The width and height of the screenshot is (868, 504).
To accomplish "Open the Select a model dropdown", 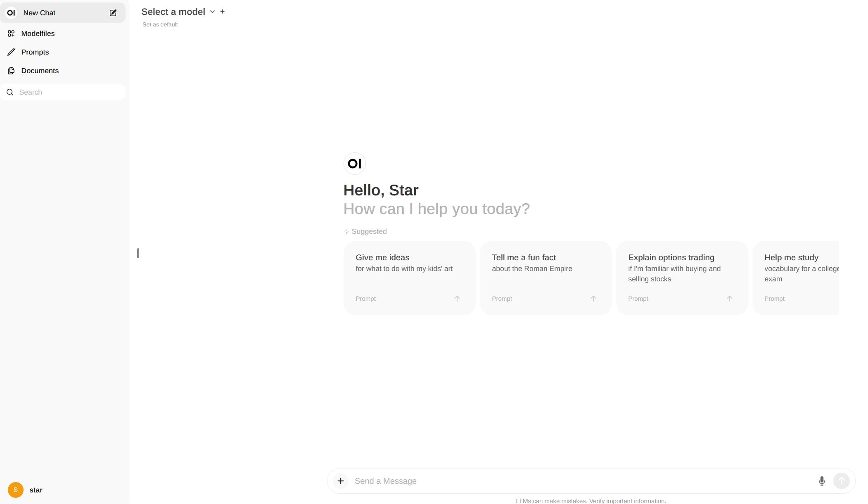I will [x=173, y=12].
